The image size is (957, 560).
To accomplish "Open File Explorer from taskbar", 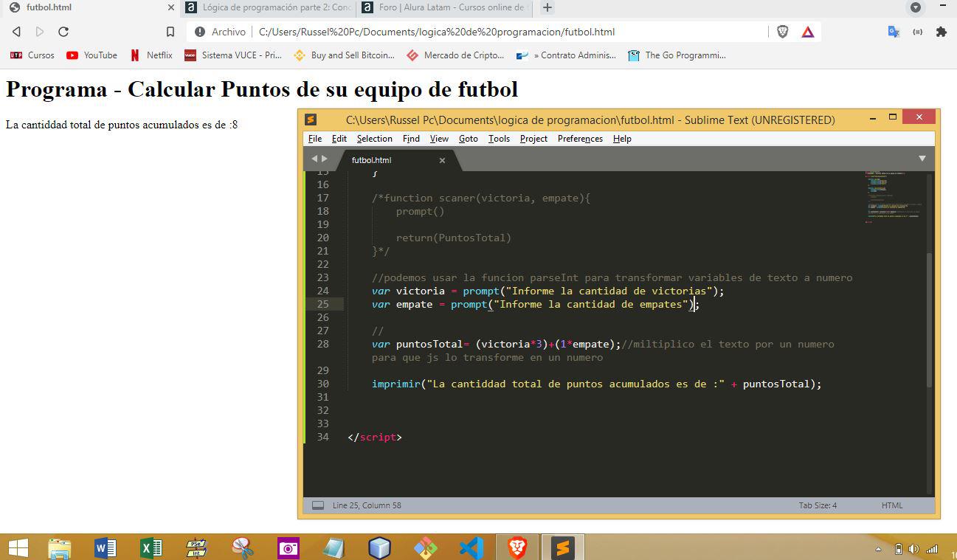I will (60, 547).
